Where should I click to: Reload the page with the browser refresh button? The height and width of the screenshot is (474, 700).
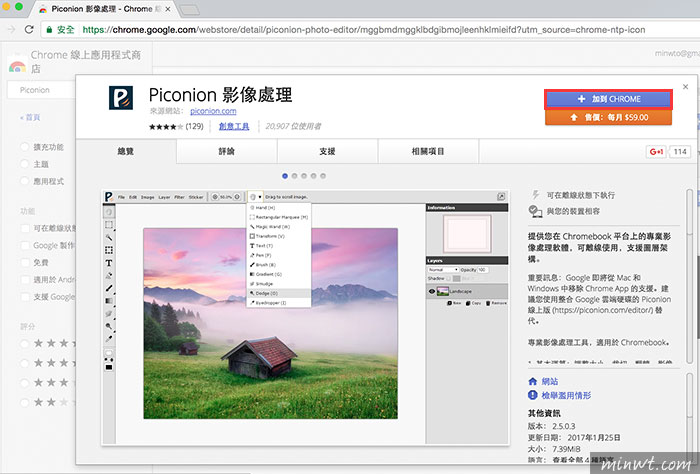click(29, 30)
